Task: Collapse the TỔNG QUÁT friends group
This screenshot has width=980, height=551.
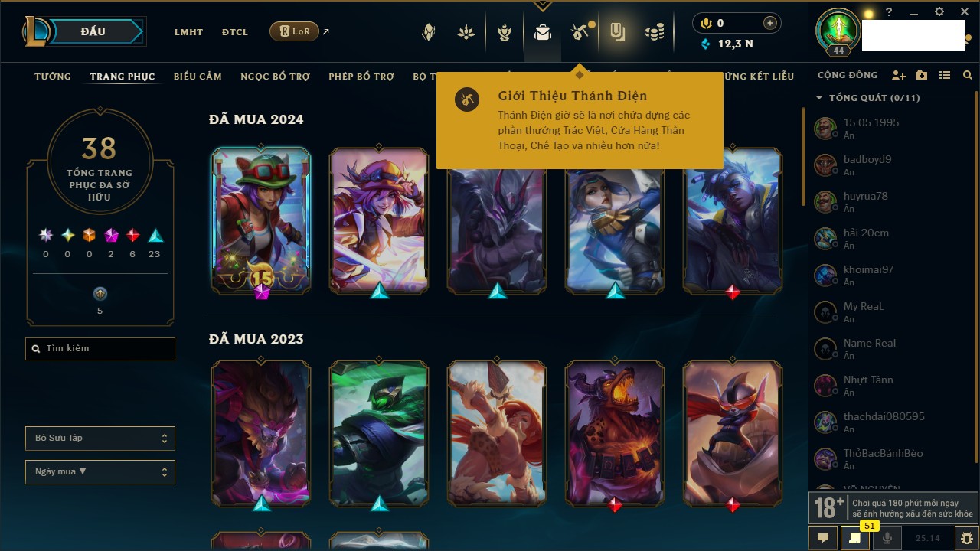Action: (x=868, y=98)
